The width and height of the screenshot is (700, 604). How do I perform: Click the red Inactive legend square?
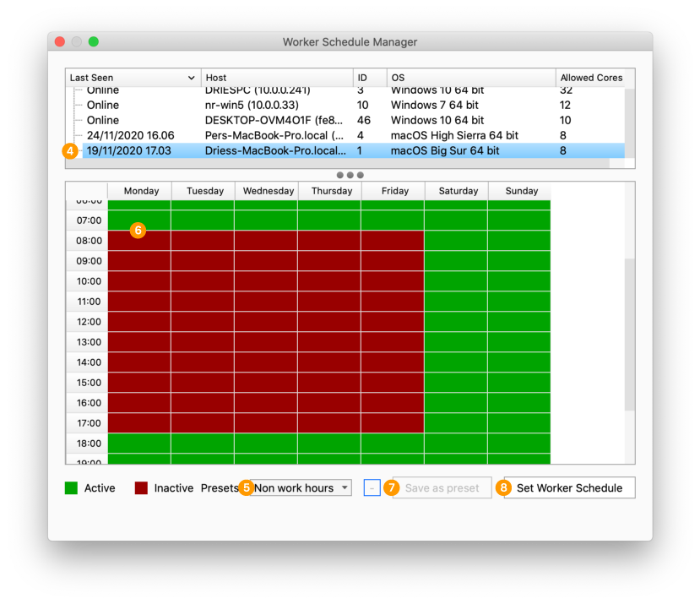(x=141, y=487)
